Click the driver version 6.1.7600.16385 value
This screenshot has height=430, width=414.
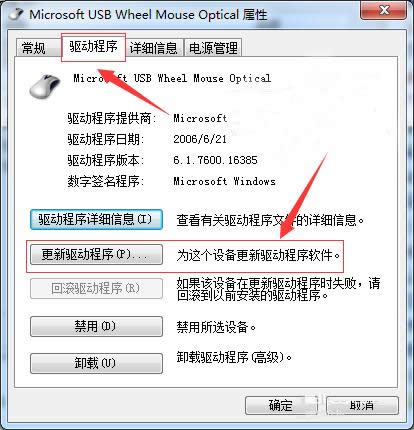coord(215,160)
